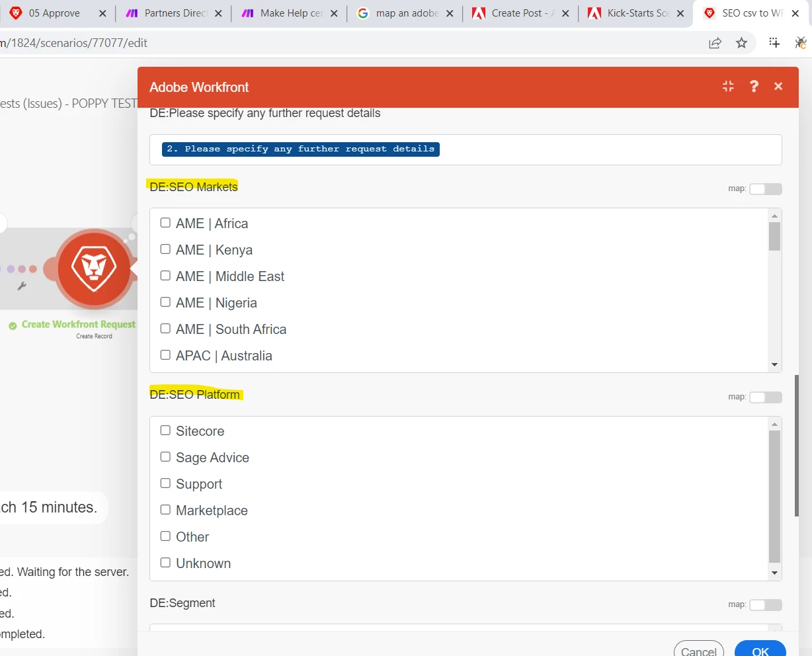Close the 05 Approve tab

point(102,13)
